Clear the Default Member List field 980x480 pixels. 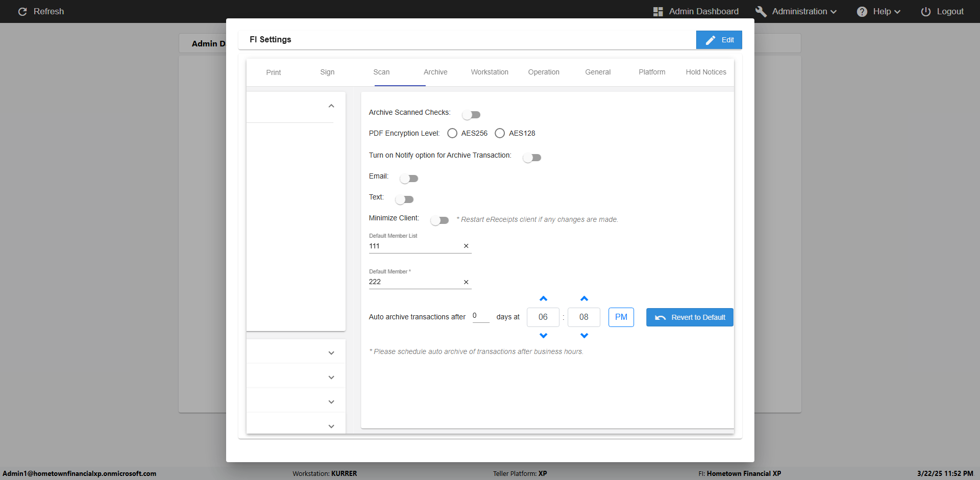[x=465, y=246]
